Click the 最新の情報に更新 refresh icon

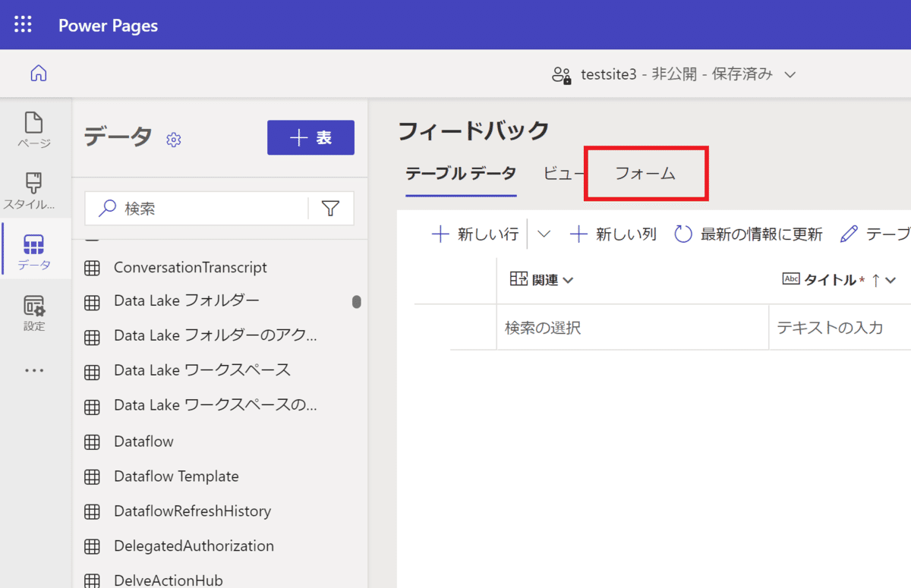[x=683, y=234]
